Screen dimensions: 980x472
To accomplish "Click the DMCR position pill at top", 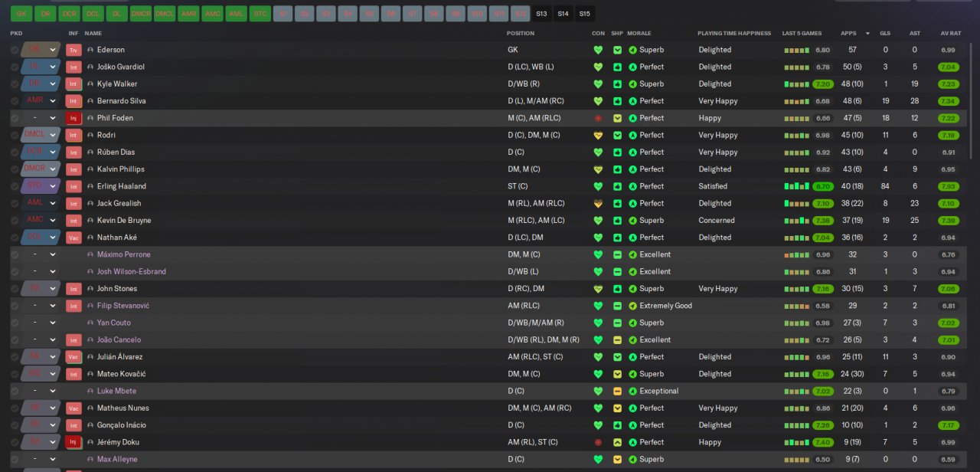I will coord(141,14).
